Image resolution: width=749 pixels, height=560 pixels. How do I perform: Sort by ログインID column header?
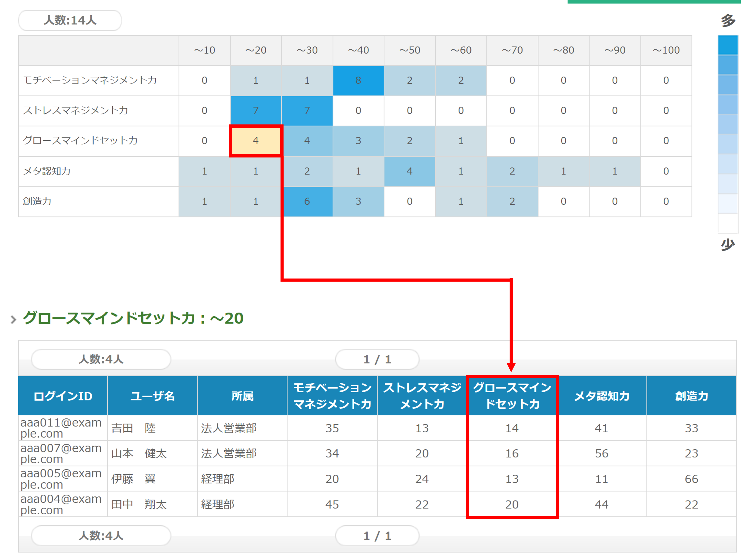[63, 396]
